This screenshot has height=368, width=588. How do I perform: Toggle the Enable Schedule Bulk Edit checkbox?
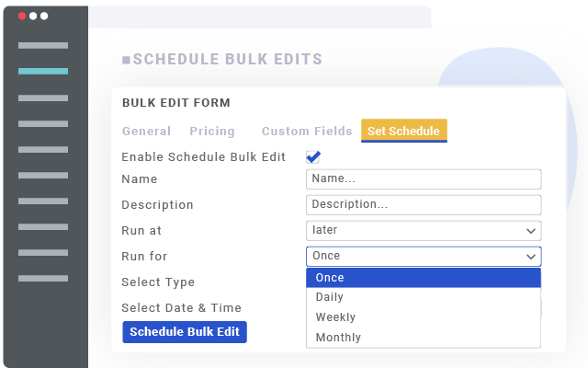pos(313,157)
